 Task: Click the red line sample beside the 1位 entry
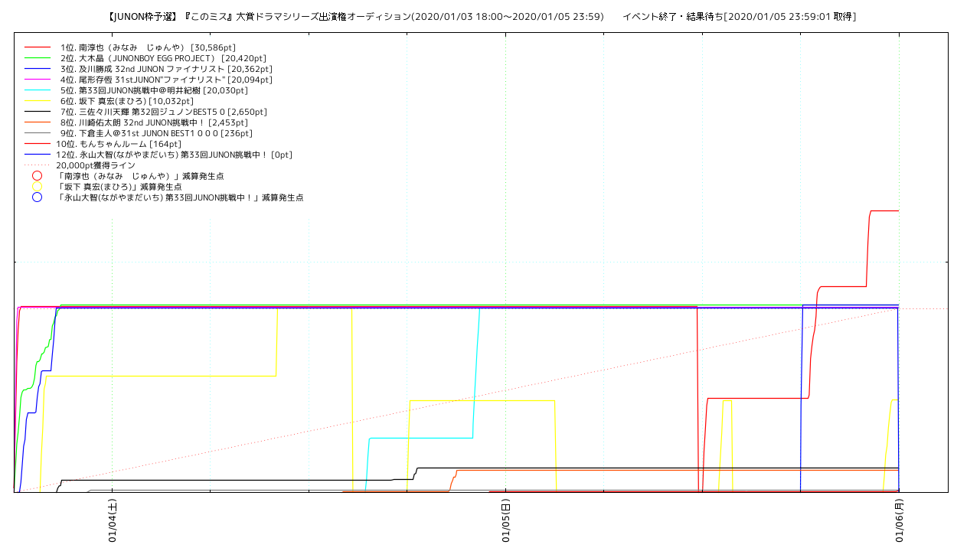click(x=37, y=47)
